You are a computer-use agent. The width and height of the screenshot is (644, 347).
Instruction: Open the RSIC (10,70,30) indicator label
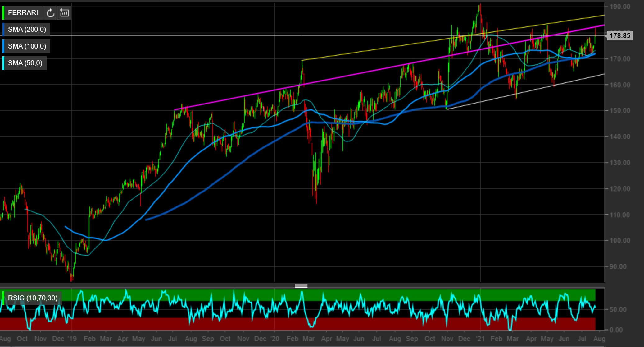pos(33,298)
